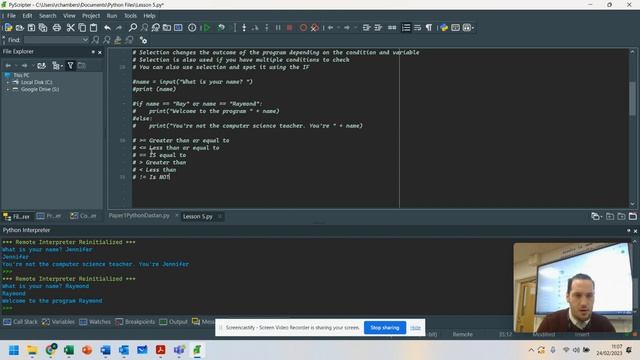Open the View menu

(69, 16)
